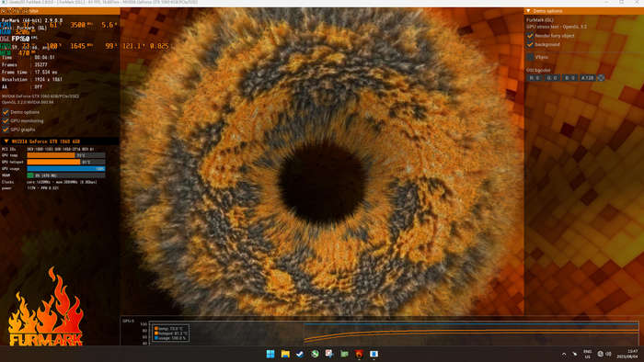Enable the VSync checkbox
The width and height of the screenshot is (644, 362).
pos(530,57)
